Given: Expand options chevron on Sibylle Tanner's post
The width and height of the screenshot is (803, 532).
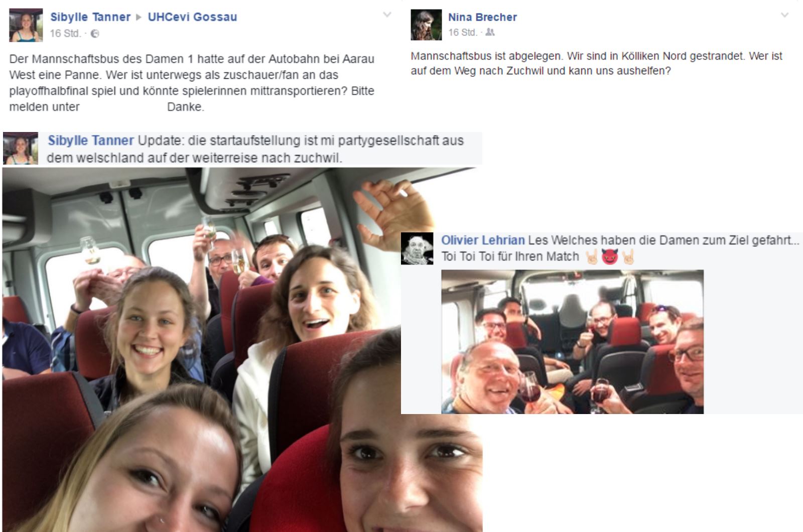Looking at the screenshot, I should [387, 15].
